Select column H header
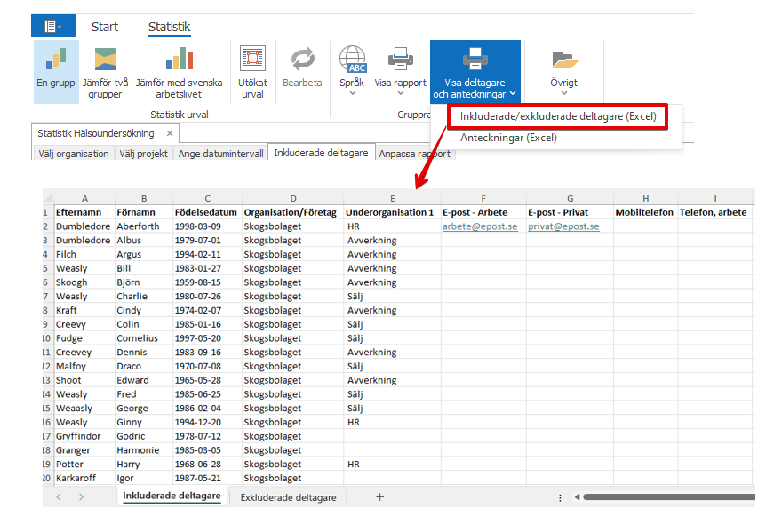782x532 pixels. point(646,198)
